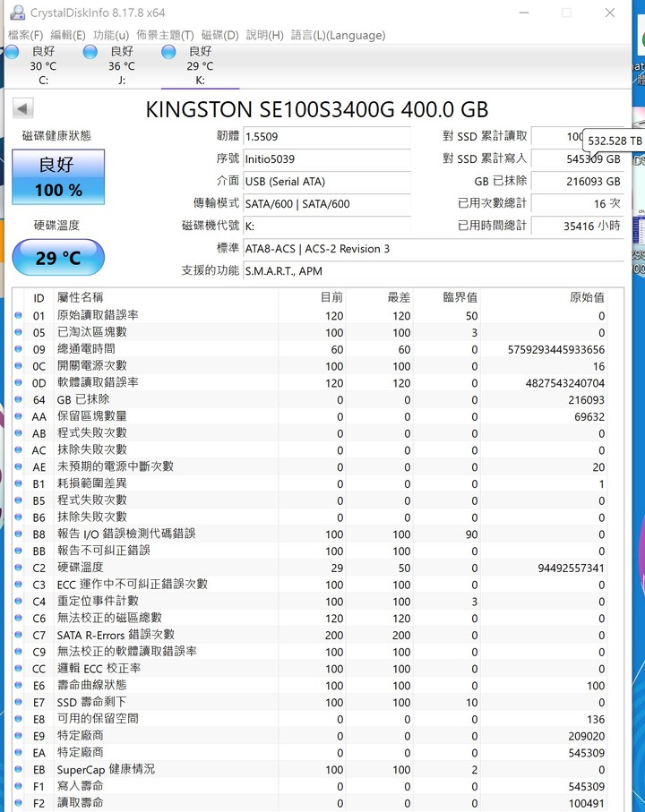Click the standard field ATA8-ACS | ACS-2 Revision 3
This screenshot has height=812, width=645.
coord(433,249)
